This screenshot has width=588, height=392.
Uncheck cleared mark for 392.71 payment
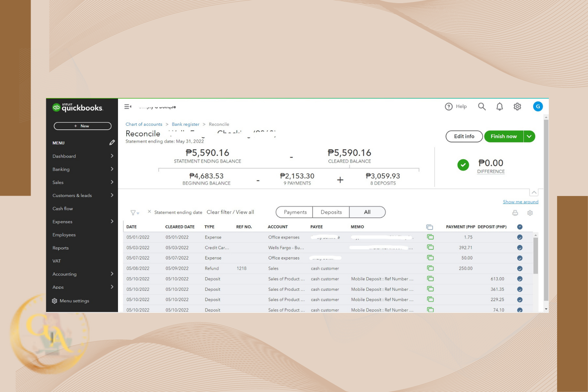click(x=520, y=248)
